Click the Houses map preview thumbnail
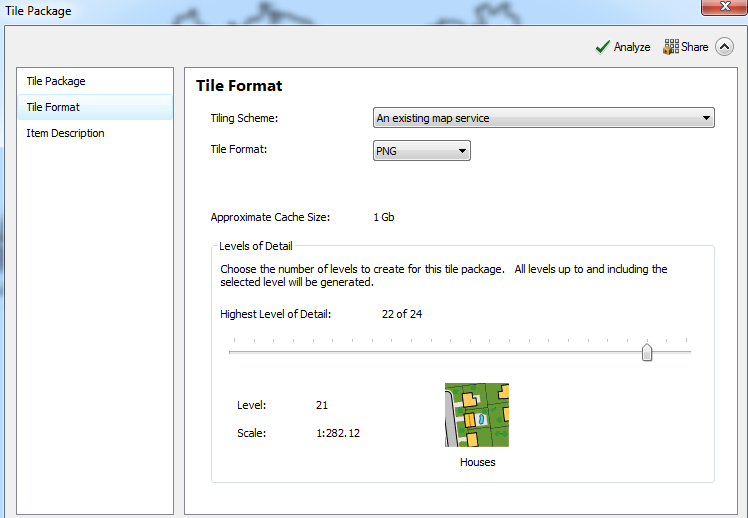Screen dimensions: 748x518 pos(477,414)
